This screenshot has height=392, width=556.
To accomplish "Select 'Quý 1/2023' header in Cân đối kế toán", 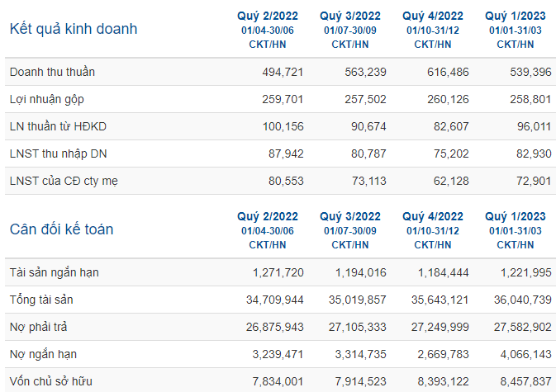I will [516, 216].
